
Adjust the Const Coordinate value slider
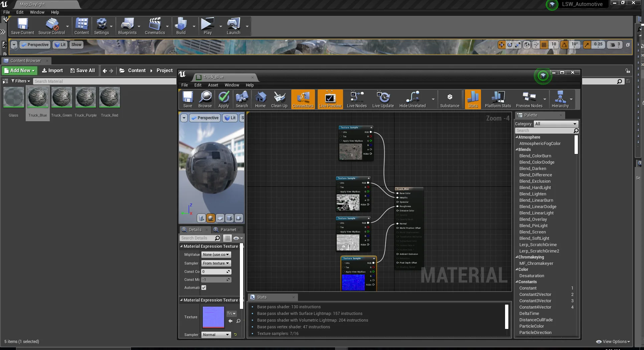(x=216, y=272)
